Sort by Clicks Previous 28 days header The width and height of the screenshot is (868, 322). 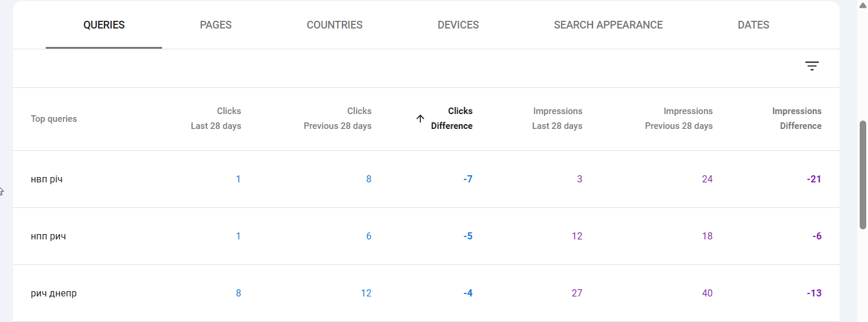click(x=338, y=118)
